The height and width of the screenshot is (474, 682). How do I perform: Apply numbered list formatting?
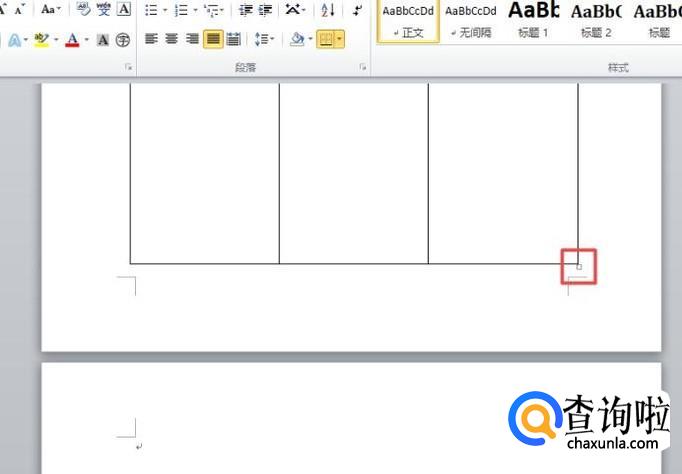point(181,10)
